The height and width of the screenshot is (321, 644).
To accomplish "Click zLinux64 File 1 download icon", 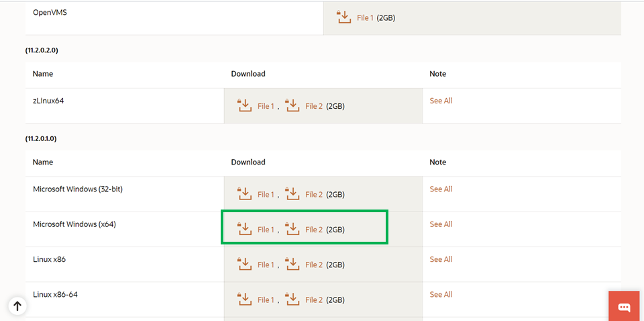I will [244, 105].
